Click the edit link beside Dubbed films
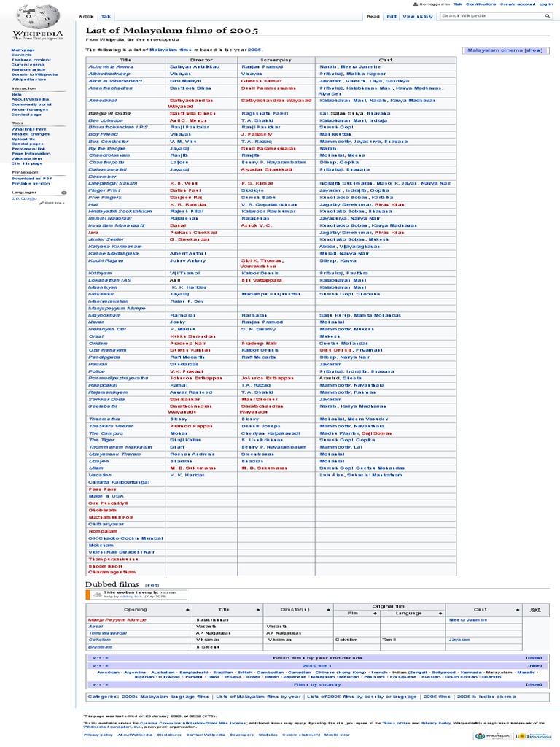 [x=152, y=586]
